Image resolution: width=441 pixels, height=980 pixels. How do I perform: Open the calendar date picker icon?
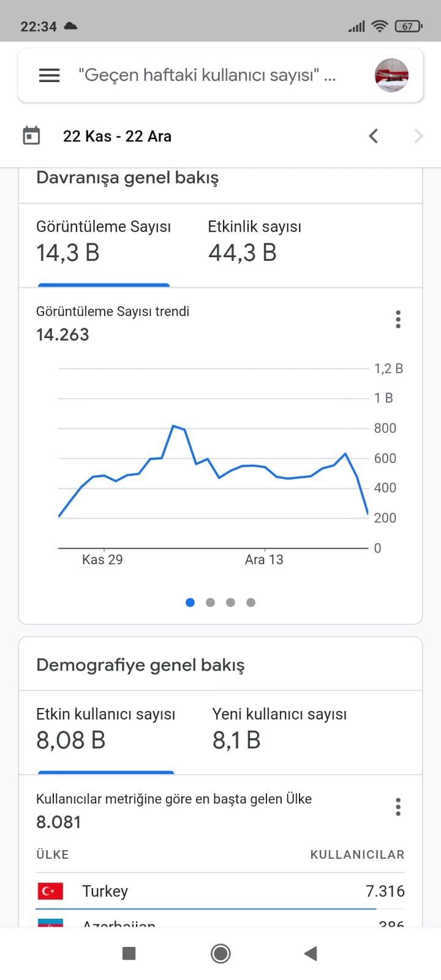tap(31, 135)
